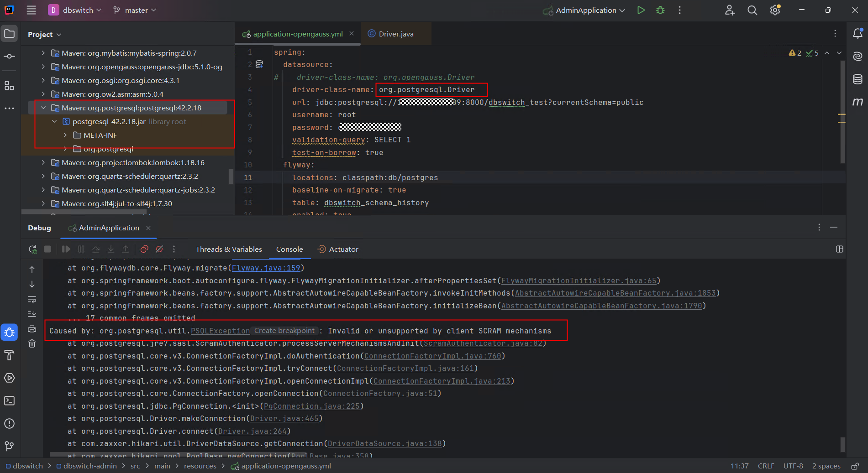Open the Git tool window

[x=9, y=446]
